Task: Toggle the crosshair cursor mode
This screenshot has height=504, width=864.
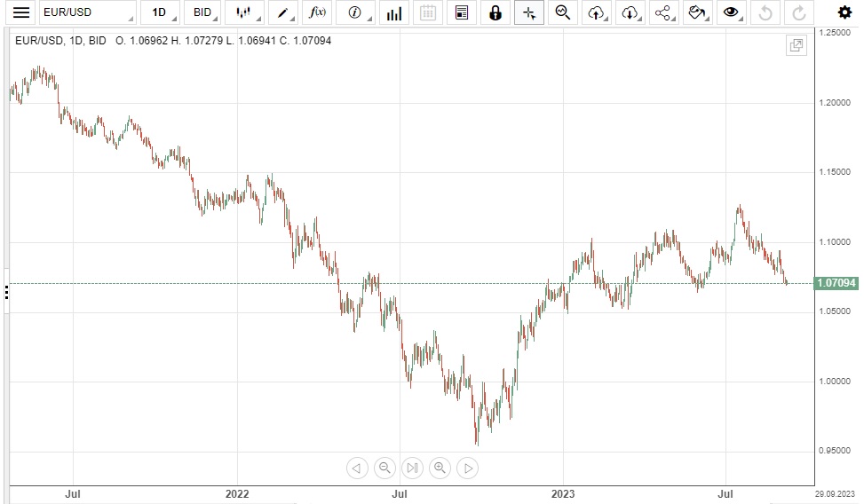Action: [x=529, y=12]
